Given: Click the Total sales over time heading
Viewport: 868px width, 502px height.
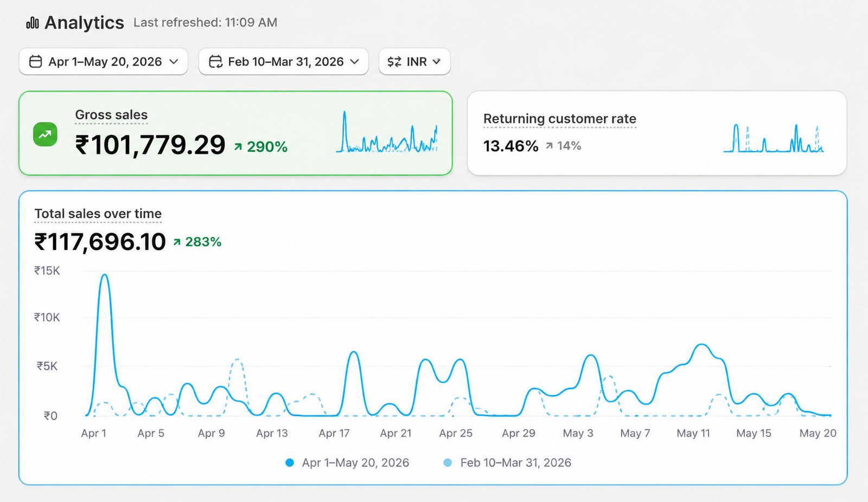Looking at the screenshot, I should tap(98, 214).
